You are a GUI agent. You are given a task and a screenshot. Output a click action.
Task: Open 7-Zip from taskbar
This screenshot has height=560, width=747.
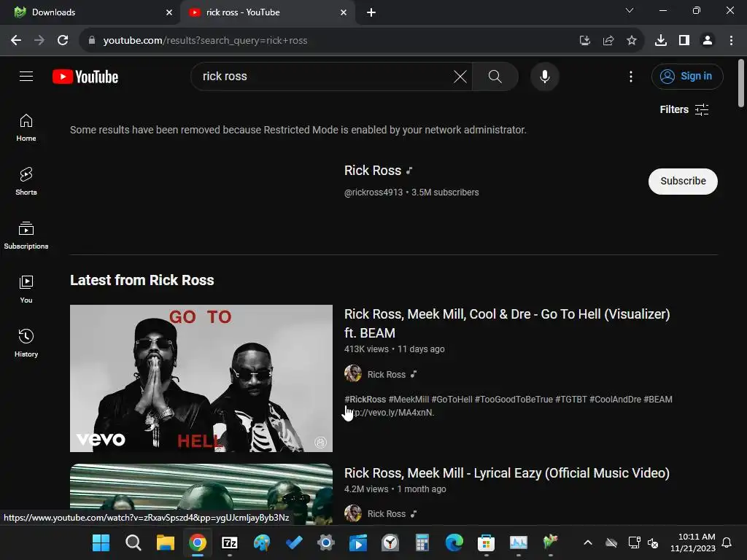coord(230,542)
